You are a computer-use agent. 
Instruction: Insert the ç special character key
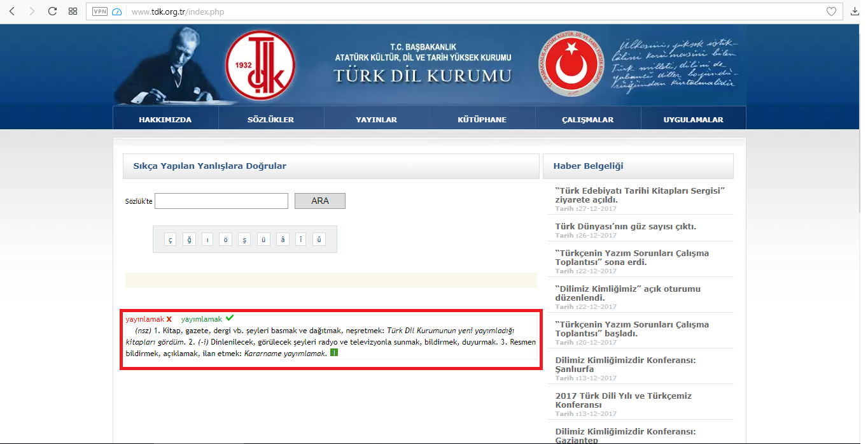170,240
